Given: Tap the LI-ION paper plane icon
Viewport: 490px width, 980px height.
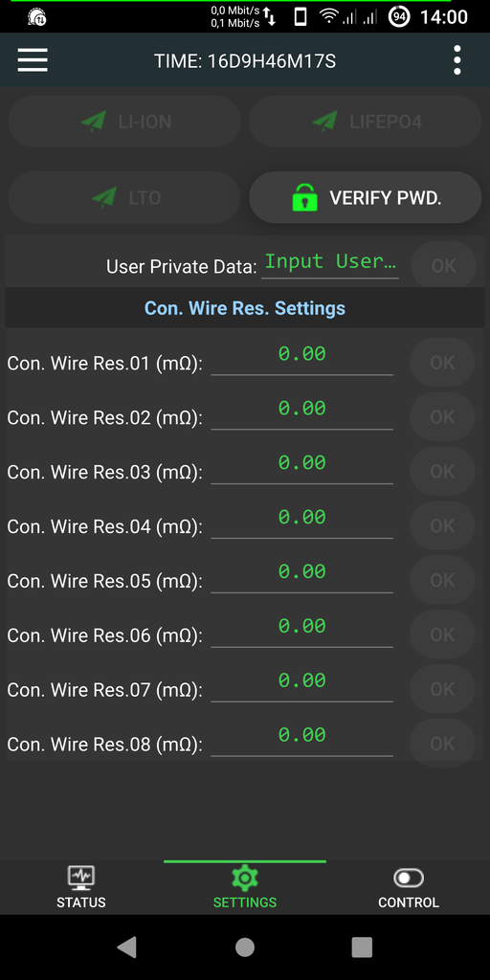Looking at the screenshot, I should tap(94, 122).
